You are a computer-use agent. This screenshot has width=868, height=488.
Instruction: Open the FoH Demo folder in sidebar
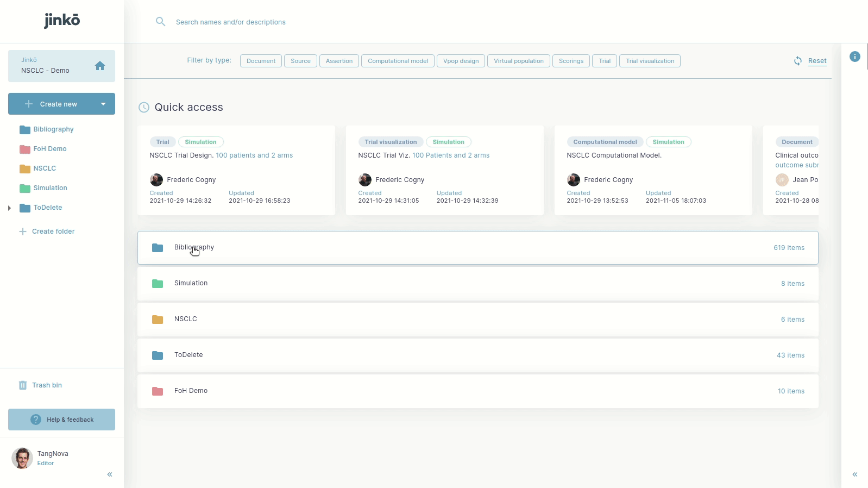point(49,149)
